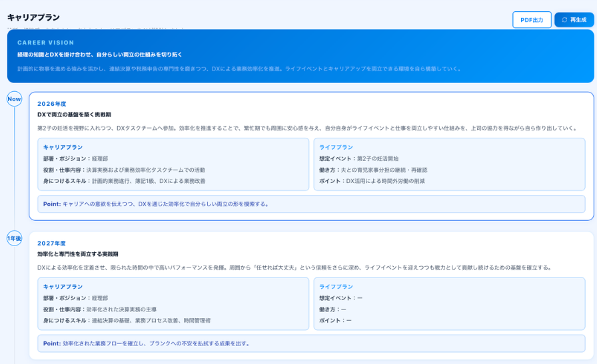Image resolution: width=597 pixels, height=364 pixels.
Task: Click 想定イベント:第2子の妊活開始
Action: [x=359, y=158]
